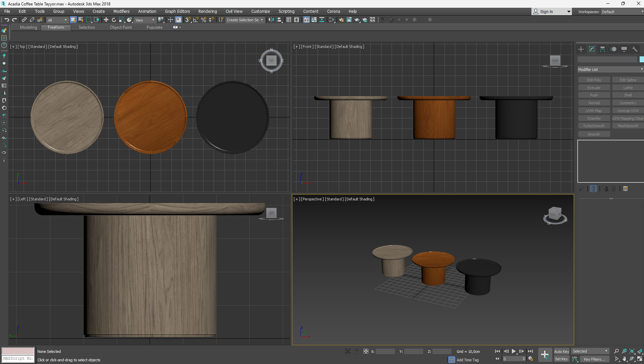Click the X coordinate input field
This screenshot has height=364, width=644.
385,352
